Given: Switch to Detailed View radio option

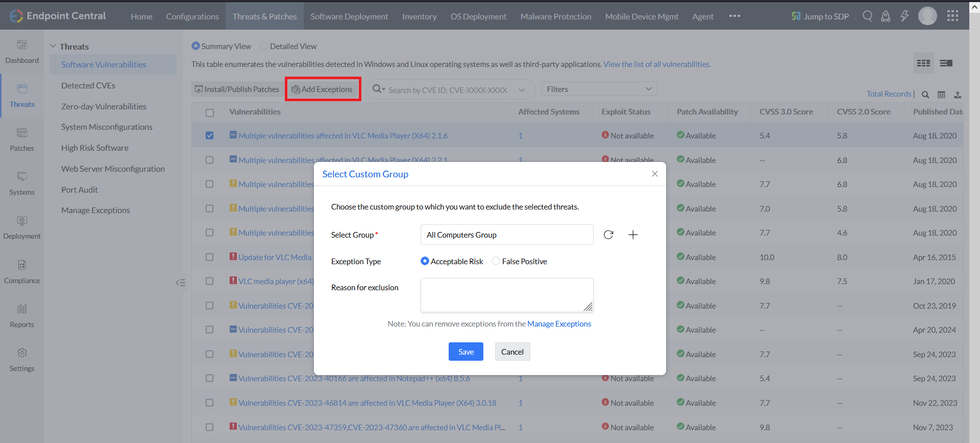Looking at the screenshot, I should pyautogui.click(x=264, y=46).
